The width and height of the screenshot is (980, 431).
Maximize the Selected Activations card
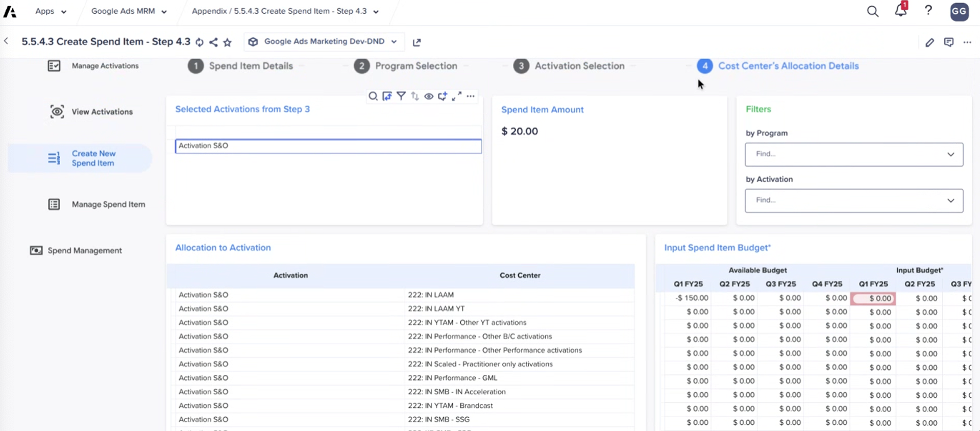pos(457,96)
